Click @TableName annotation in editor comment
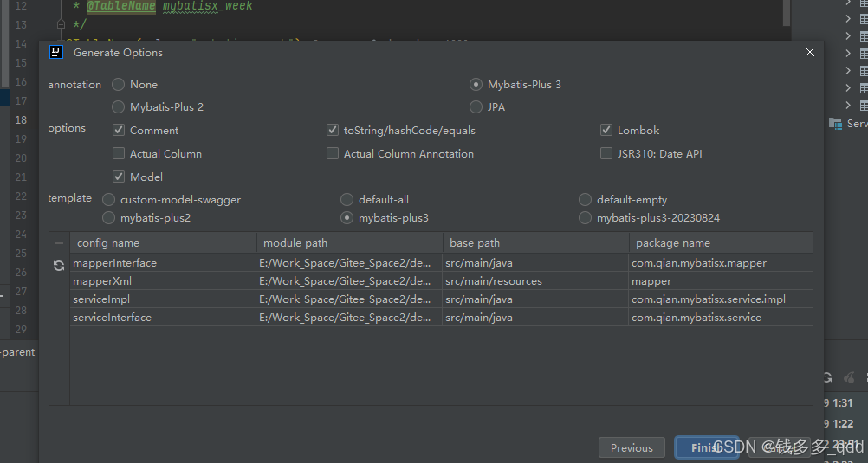This screenshot has height=463, width=868. tap(120, 6)
